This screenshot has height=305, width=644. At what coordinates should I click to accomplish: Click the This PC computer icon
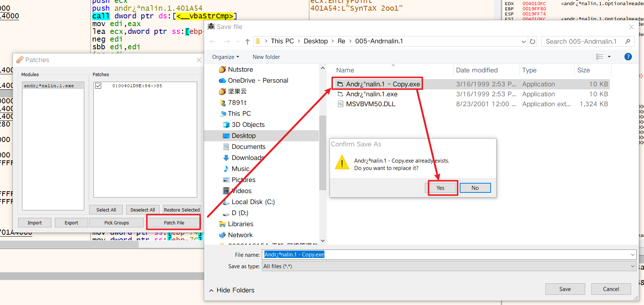(x=223, y=114)
